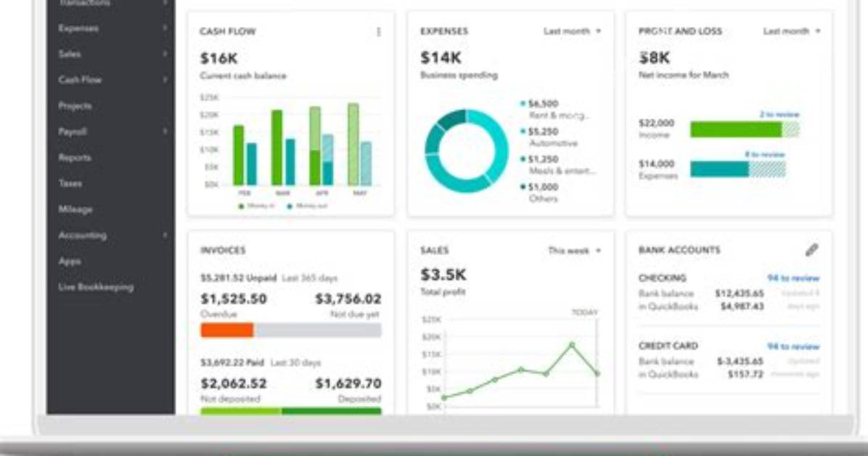The image size is (868, 456).
Task: Click Checking account's '94 to review' link
Action: tap(793, 278)
